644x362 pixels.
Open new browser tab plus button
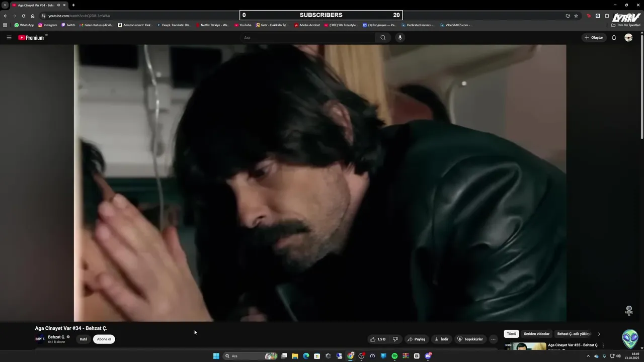coord(73,5)
